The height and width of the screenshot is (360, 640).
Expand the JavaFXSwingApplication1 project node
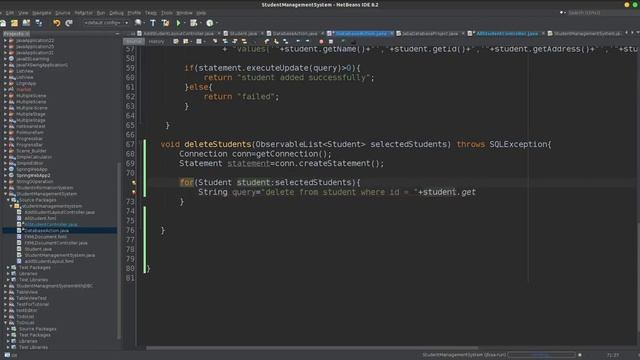(x=5, y=65)
